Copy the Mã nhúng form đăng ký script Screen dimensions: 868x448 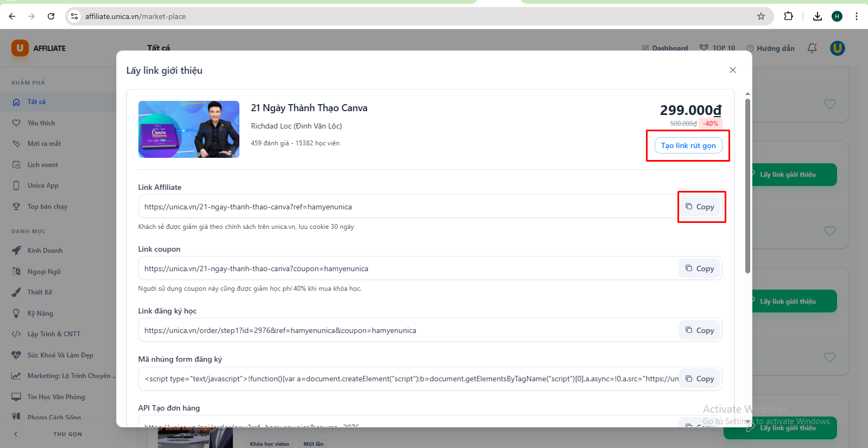(700, 379)
